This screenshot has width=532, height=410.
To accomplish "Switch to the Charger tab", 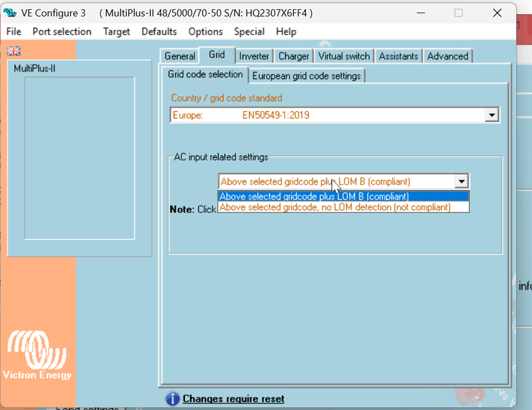I will pos(294,56).
